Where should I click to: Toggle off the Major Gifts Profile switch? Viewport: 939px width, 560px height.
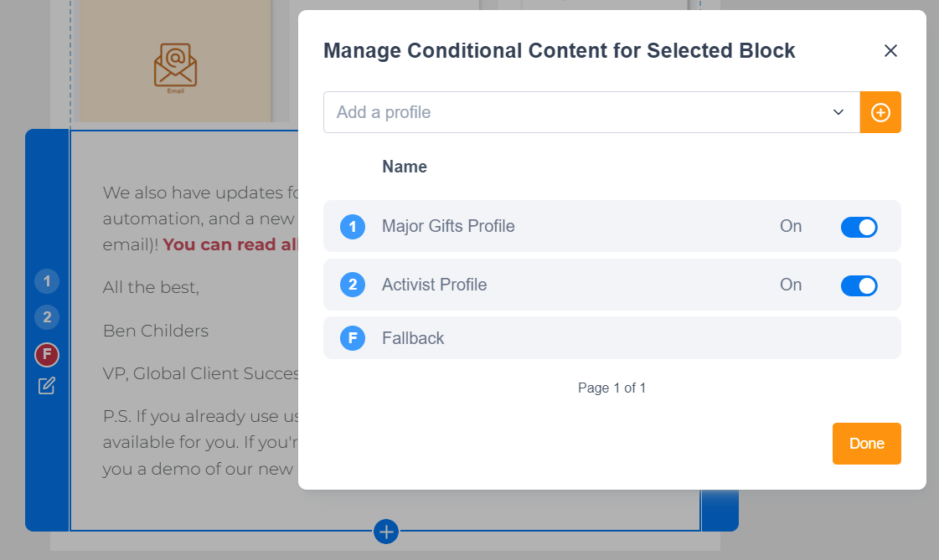[x=859, y=227]
